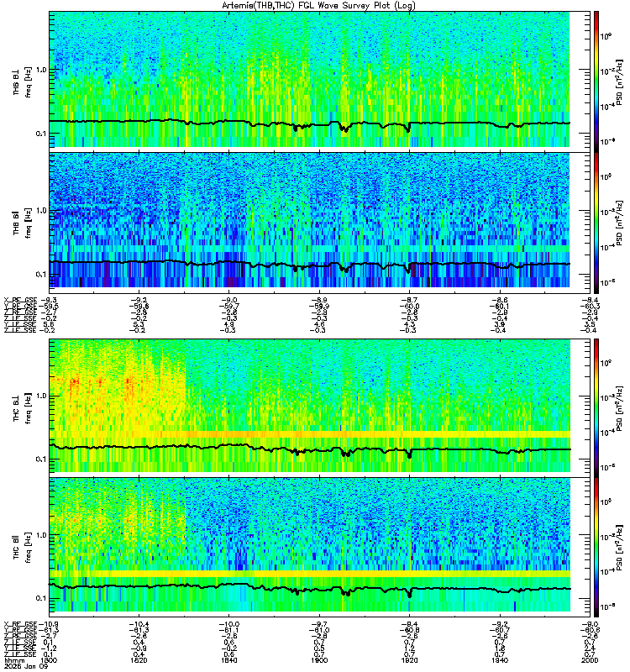Click the color bar of the THB B⊥ panel
This screenshot has height=672, width=630.
(x=596, y=81)
